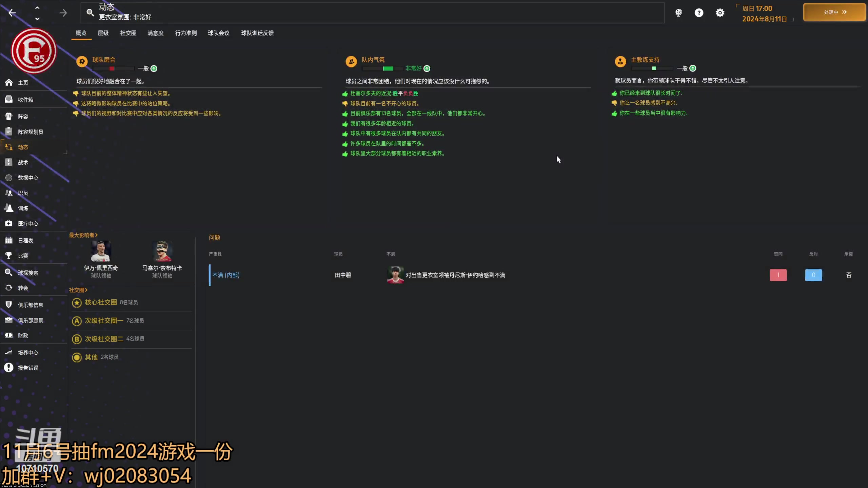868x488 pixels.
Task: Click the 队内气氛 green progress bar
Action: tap(383, 68)
